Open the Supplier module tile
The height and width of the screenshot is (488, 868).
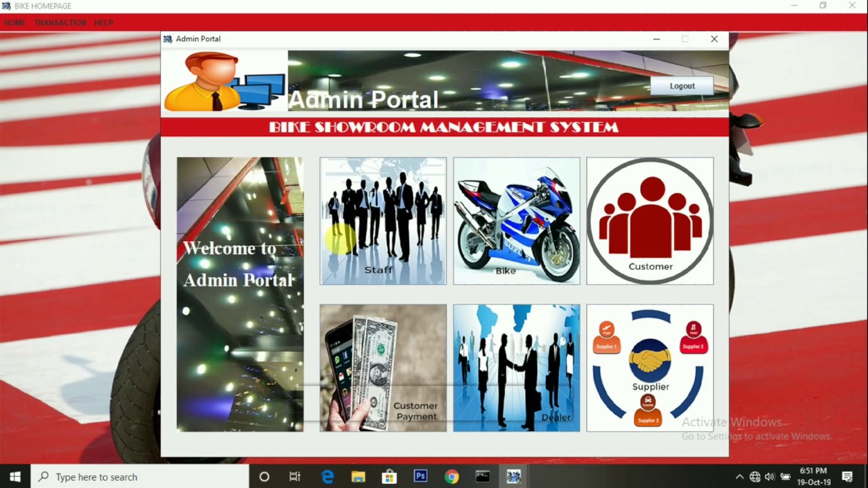click(650, 368)
